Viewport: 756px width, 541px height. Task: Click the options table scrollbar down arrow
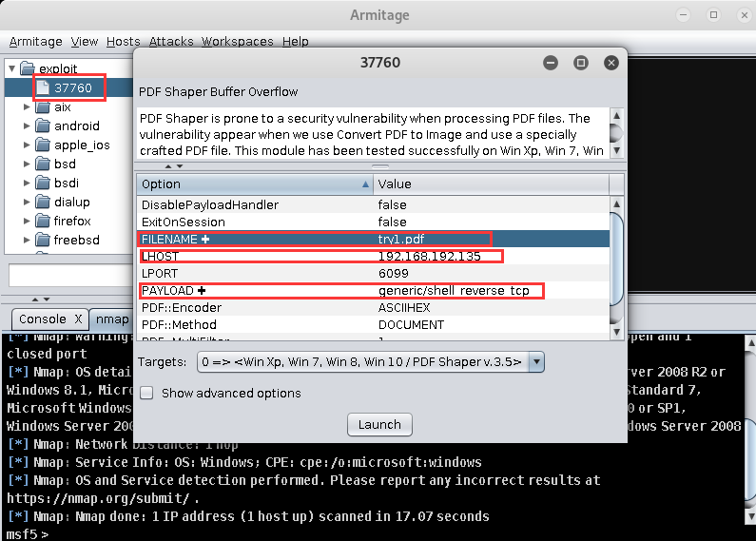pos(616,332)
